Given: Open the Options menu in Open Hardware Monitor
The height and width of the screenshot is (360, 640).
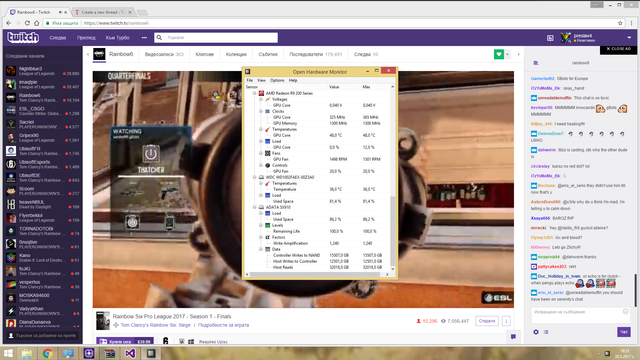Looking at the screenshot, I should pos(277,80).
